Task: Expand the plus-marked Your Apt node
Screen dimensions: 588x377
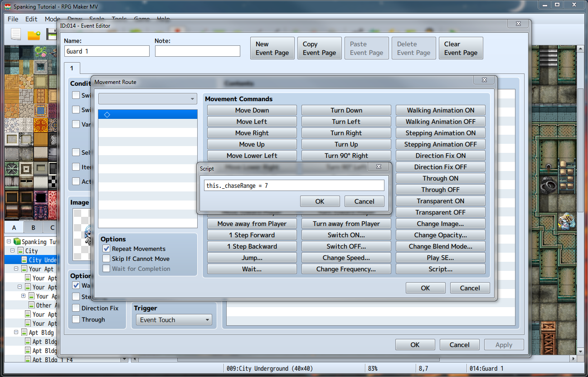Action: (x=24, y=296)
